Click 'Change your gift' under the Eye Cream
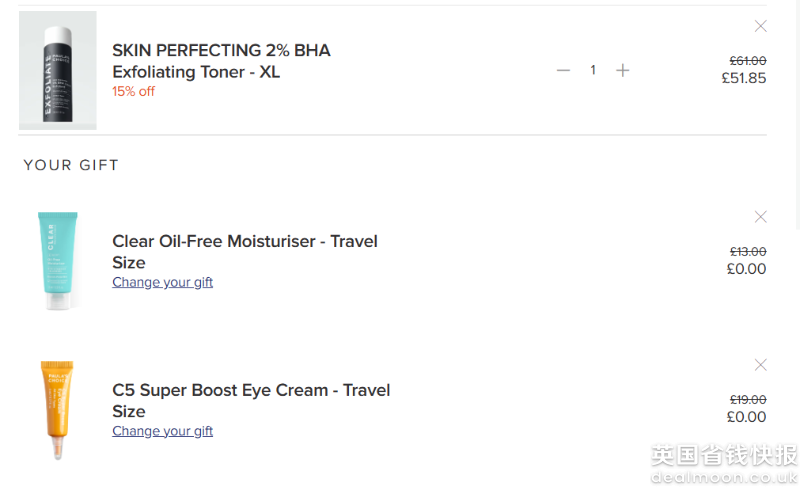This screenshot has height=494, width=800. (162, 432)
